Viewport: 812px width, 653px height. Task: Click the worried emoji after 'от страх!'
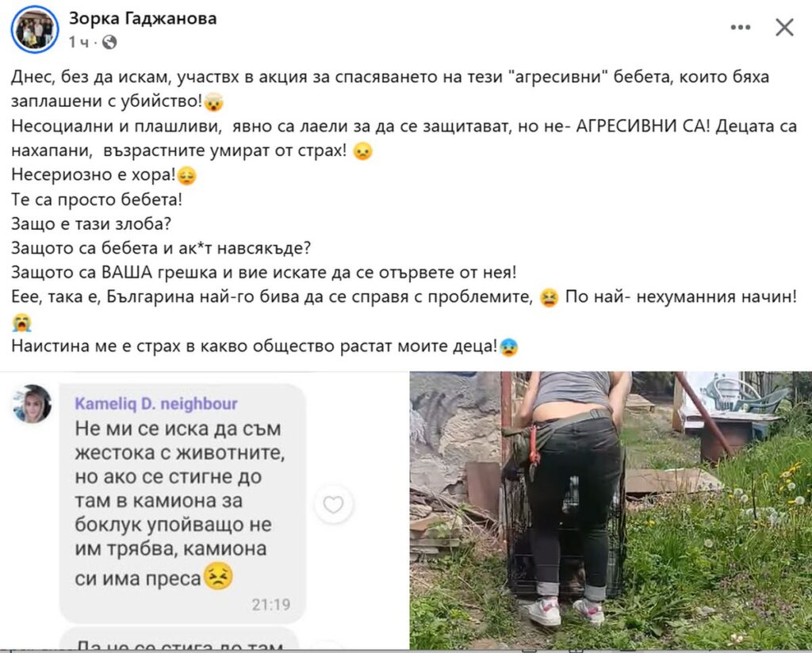coord(362,151)
